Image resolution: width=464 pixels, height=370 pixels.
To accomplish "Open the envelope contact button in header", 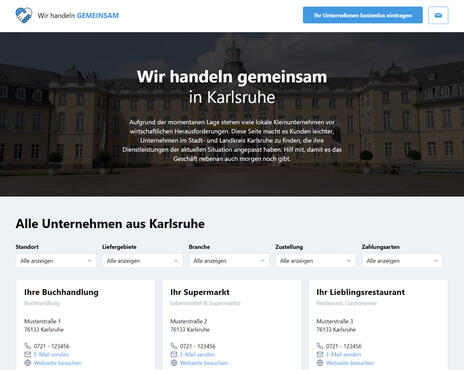I will 438,15.
